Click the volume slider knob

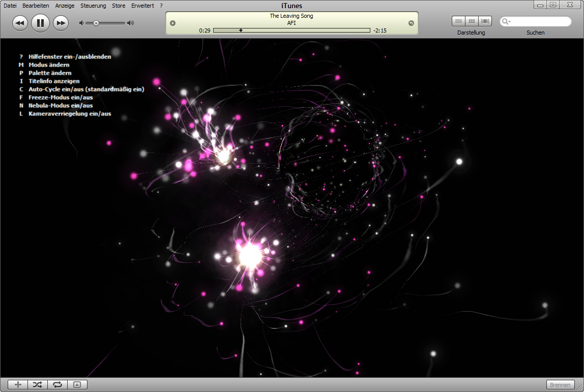click(96, 23)
